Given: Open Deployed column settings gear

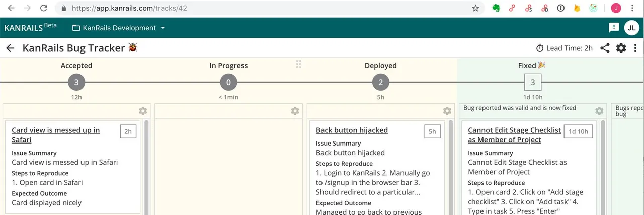Looking at the screenshot, I should 447,111.
